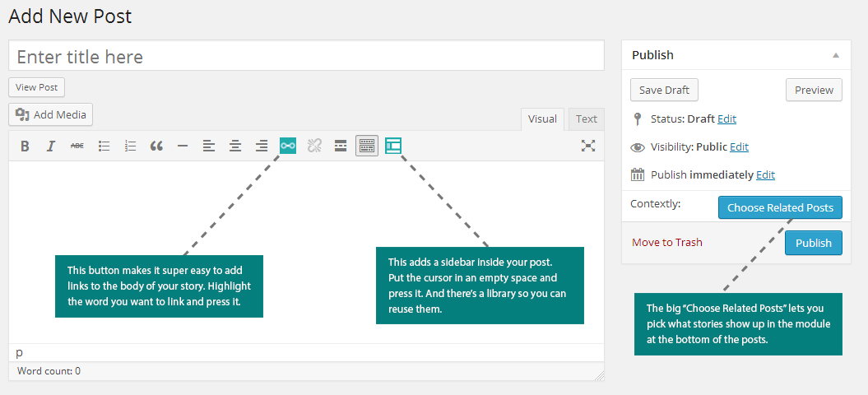Viewport: 868px width, 395px height.
Task: Toggle distraction-free fullscreen mode
Action: [588, 146]
